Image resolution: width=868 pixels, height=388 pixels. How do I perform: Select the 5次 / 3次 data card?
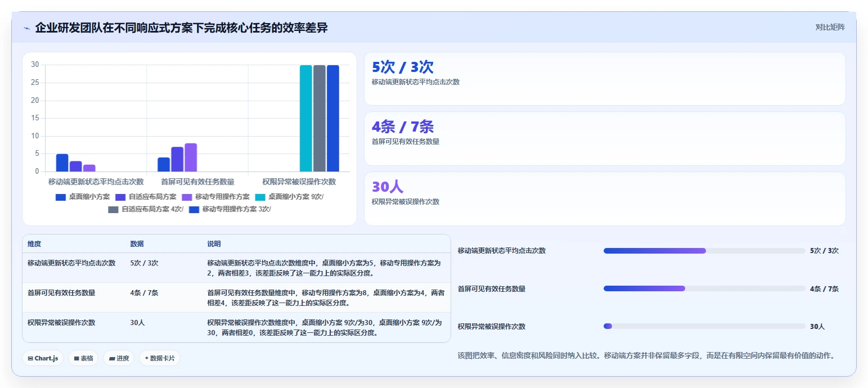coord(605,79)
